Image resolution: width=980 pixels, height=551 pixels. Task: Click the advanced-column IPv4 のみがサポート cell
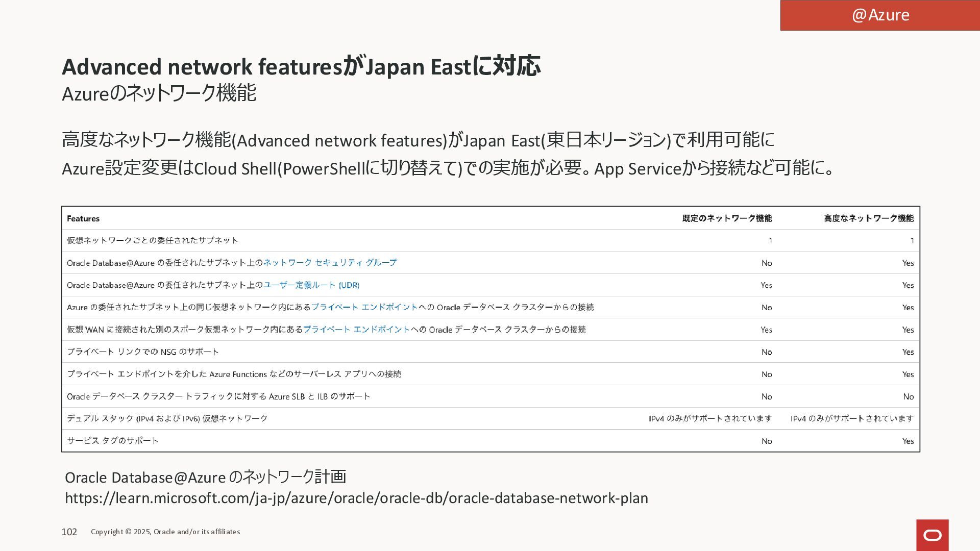[852, 418]
